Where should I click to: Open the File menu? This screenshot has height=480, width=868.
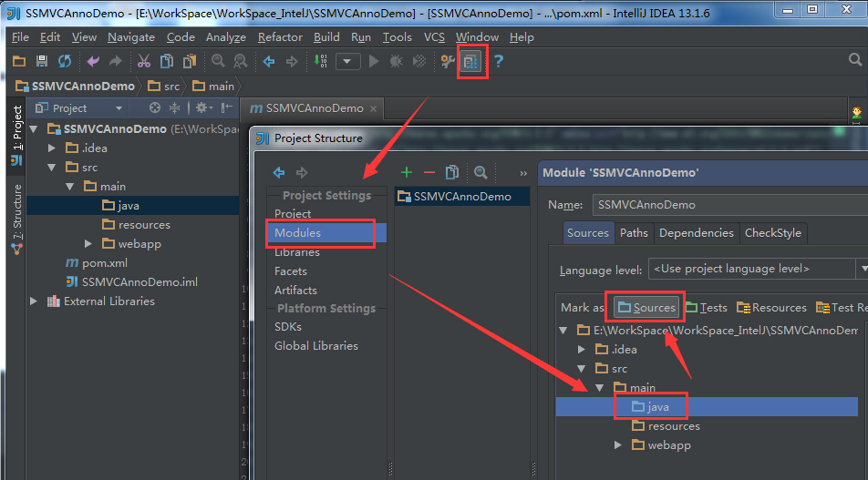click(x=20, y=37)
